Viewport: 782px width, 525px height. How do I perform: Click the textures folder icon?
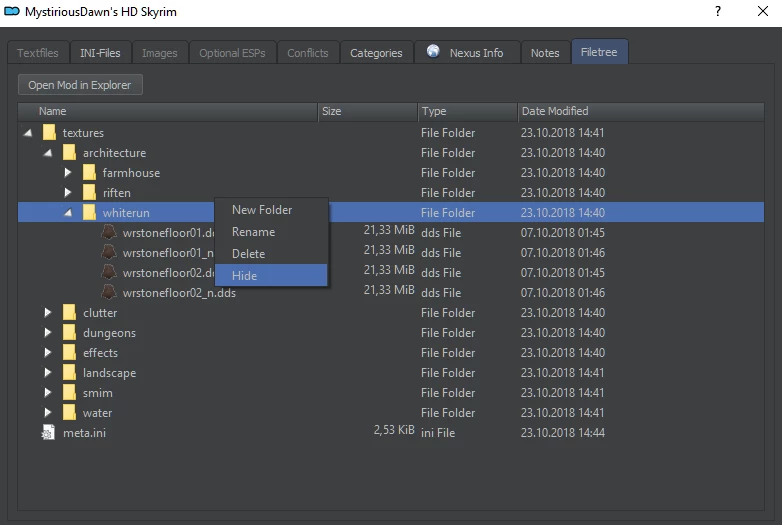point(49,133)
